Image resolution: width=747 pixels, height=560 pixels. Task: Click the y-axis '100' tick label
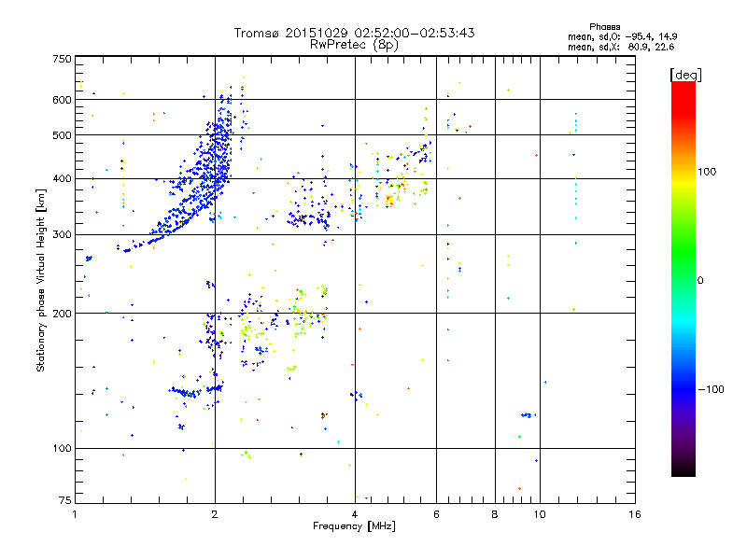coord(62,448)
